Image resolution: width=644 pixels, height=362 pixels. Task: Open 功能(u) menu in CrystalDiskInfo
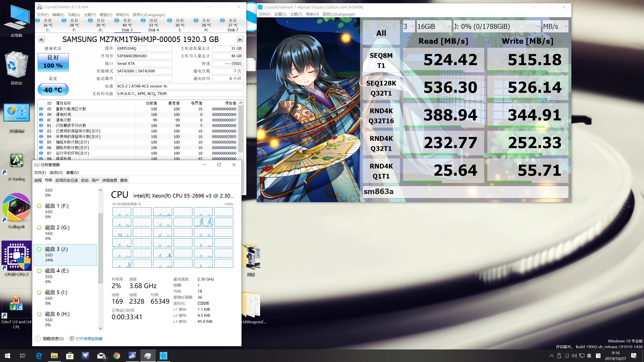click(74, 15)
